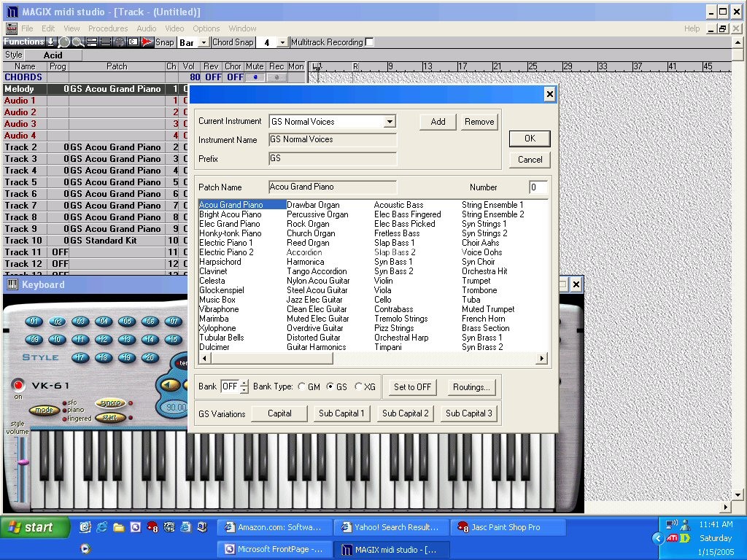This screenshot has height=560, width=747.
Task: Click the style volume slider handle
Action: 23,462
